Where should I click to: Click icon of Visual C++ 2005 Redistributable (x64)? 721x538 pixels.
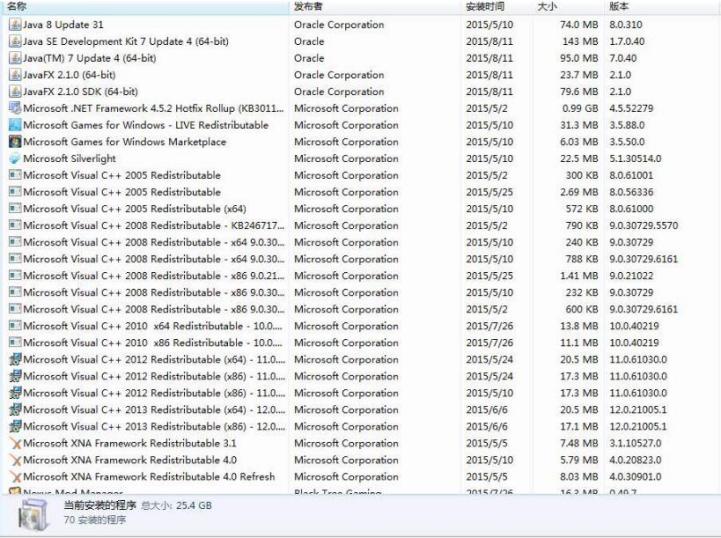pos(15,209)
